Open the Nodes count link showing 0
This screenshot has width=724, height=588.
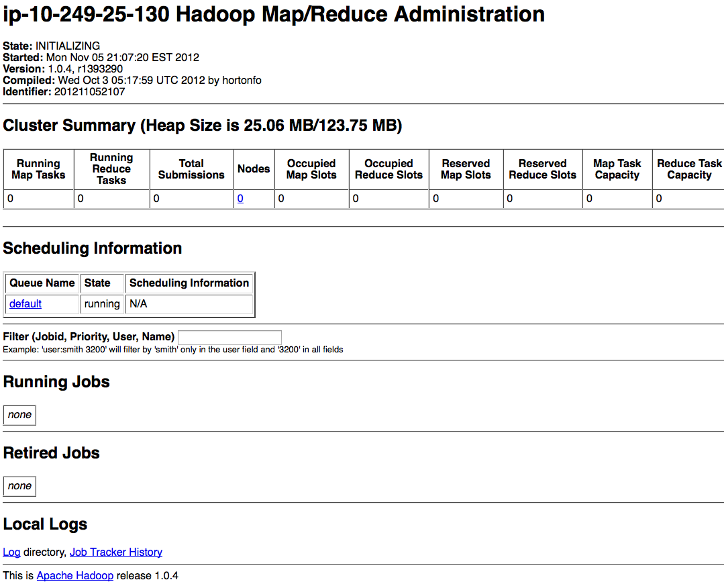pos(240,199)
